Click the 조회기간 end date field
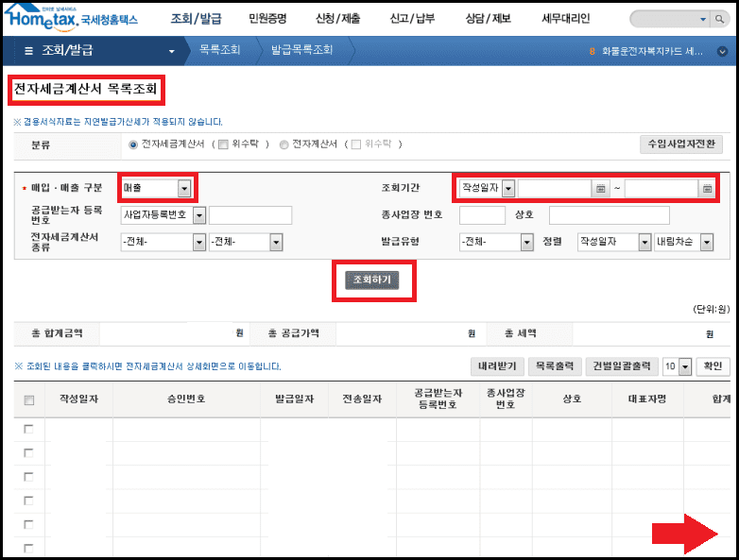Viewport: 739px width, 560px height. pyautogui.click(x=662, y=188)
